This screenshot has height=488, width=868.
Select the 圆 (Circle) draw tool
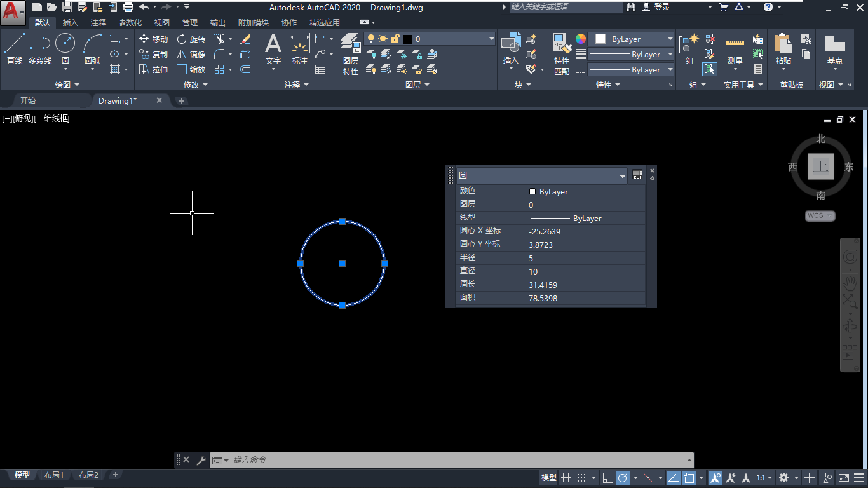[65, 49]
